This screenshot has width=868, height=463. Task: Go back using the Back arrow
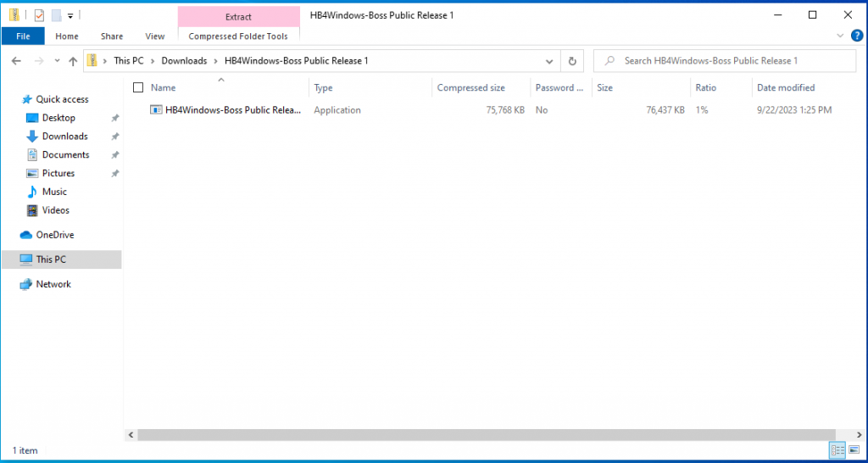pos(16,61)
